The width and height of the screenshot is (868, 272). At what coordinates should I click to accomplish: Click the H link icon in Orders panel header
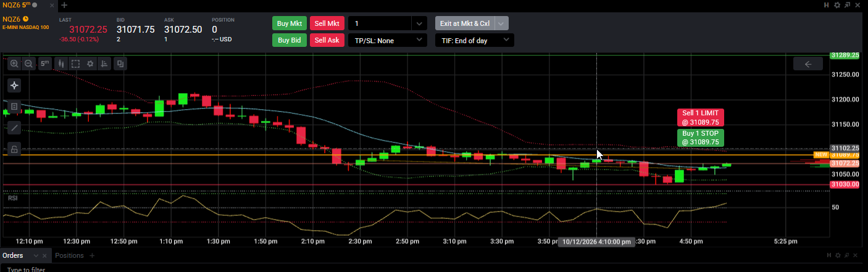click(830, 255)
